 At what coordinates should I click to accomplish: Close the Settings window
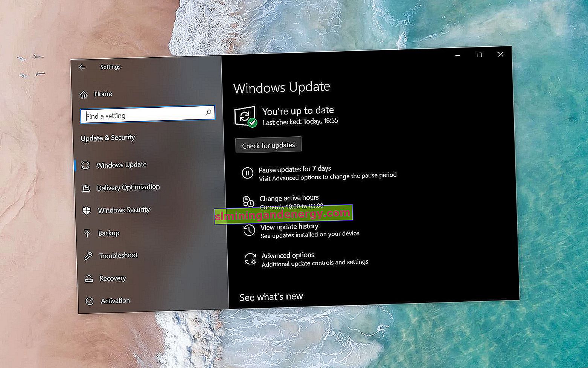[501, 55]
